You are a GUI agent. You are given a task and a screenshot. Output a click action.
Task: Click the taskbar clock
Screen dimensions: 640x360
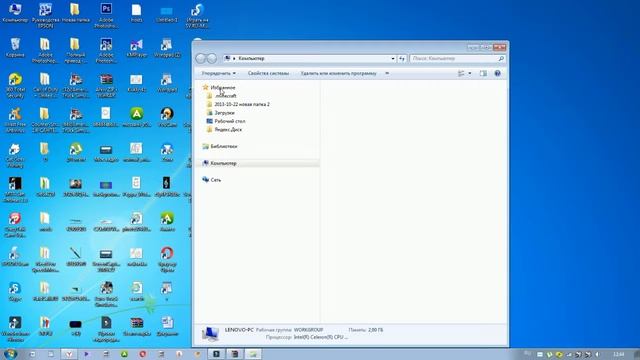618,354
